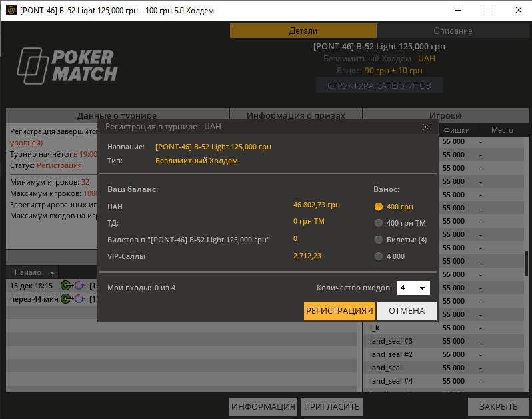Choose the Билеты: (4) payment option
Viewport: 532px width, 419px height.
[x=378, y=240]
